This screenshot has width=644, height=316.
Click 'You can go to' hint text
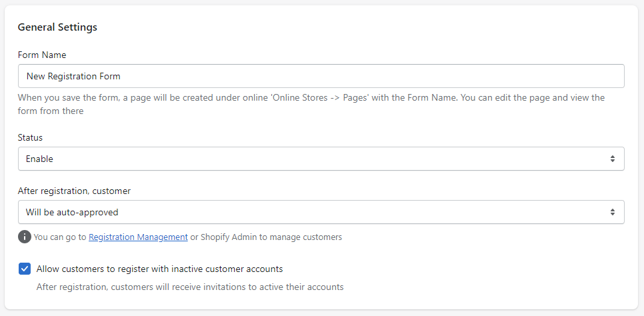[x=60, y=237]
